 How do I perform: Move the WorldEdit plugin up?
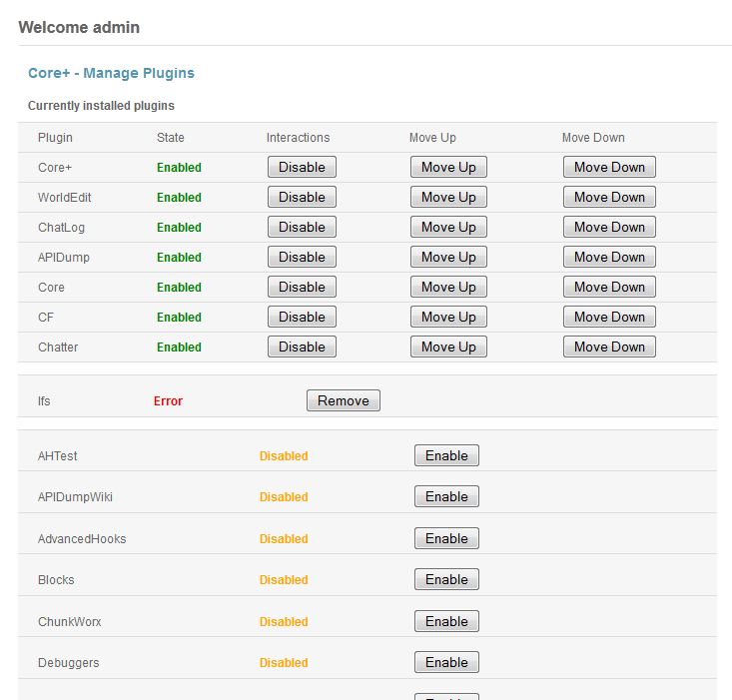(448, 197)
